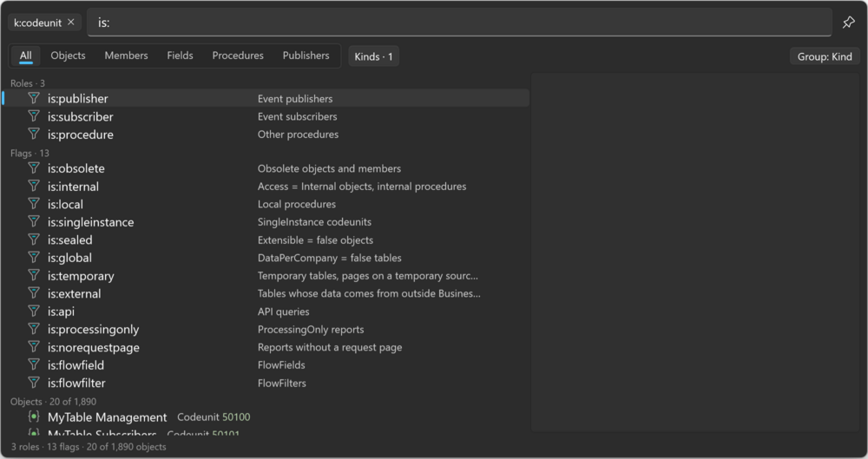Screen dimensions: 868x459
Task: Click the filter icon next to is:global
Action: [x=34, y=258]
